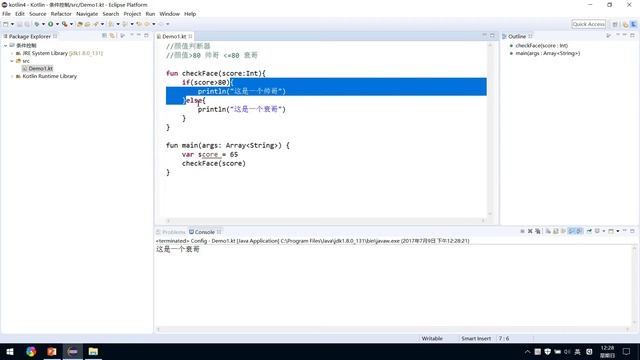The width and height of the screenshot is (640, 360).
Task: Maximize the Package Explorer panel
Action: (x=147, y=36)
